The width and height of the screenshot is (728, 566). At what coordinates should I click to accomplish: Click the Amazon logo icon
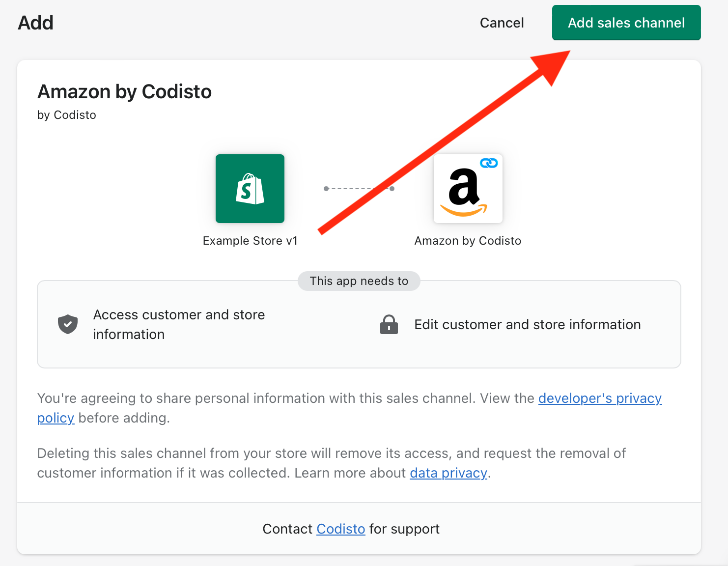(x=468, y=189)
